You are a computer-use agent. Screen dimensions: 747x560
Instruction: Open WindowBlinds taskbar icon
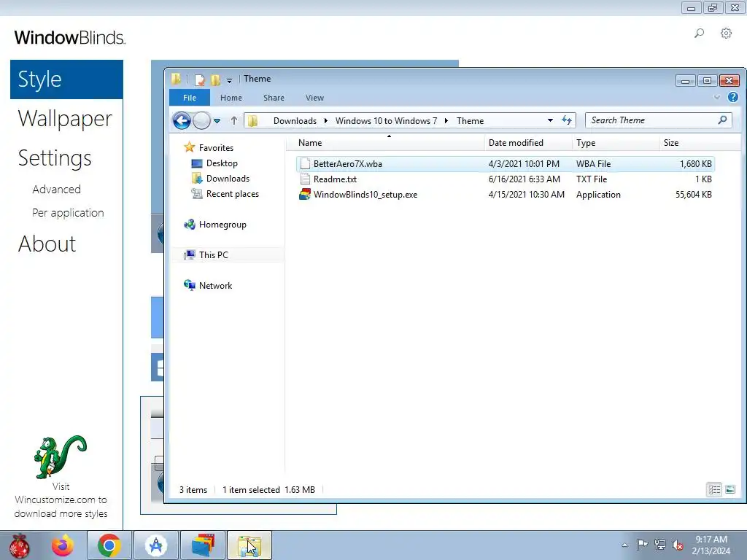[x=203, y=545]
